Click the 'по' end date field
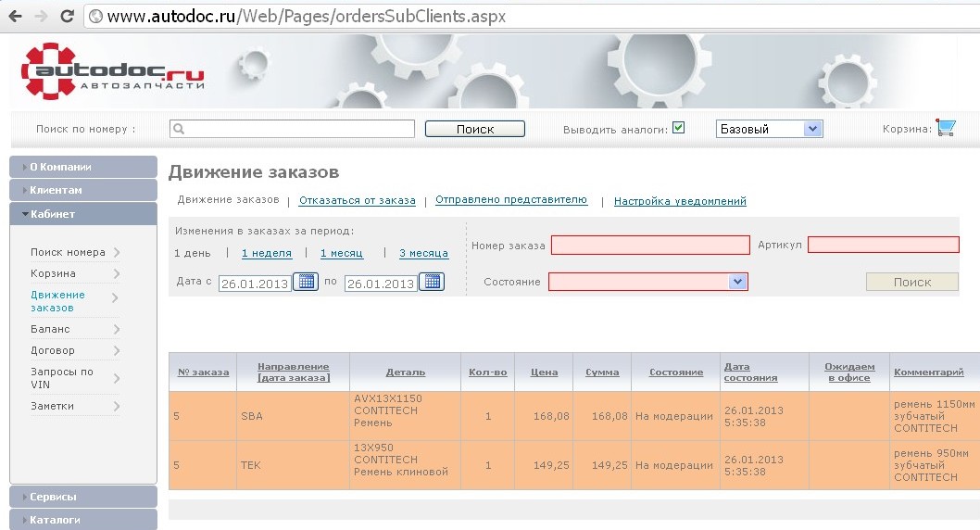The height and width of the screenshot is (530, 980). pos(381,284)
